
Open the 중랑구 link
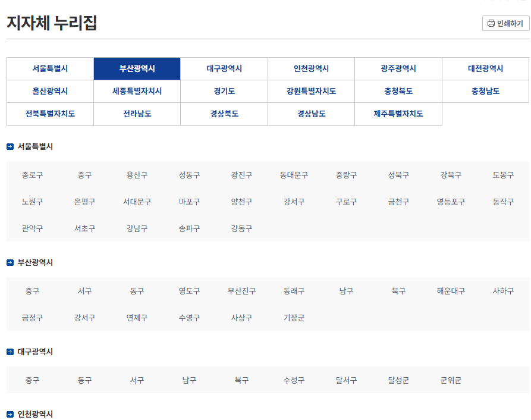point(346,175)
